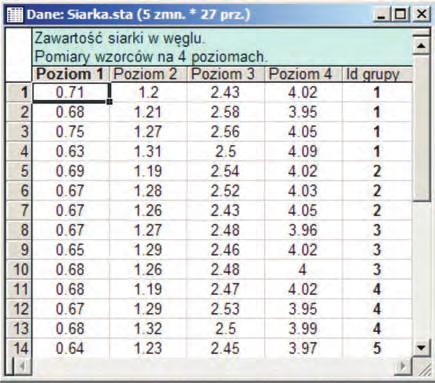Select row header 2

click(19, 112)
